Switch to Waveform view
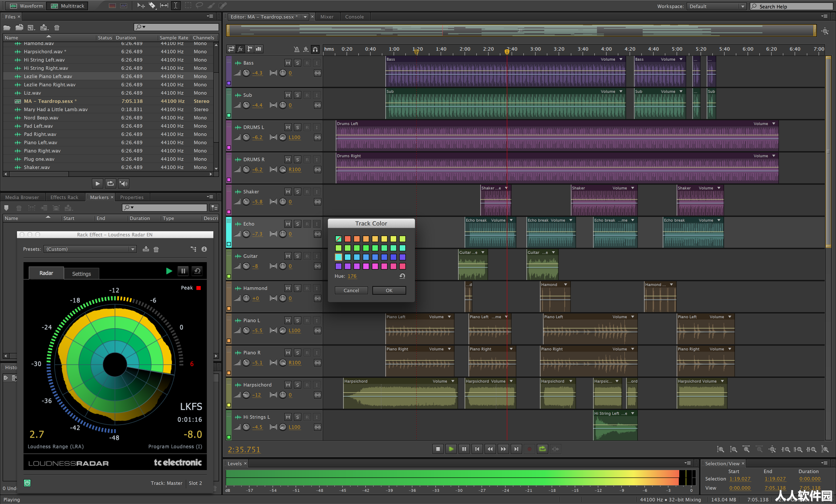This screenshot has width=836, height=504. (x=26, y=6)
